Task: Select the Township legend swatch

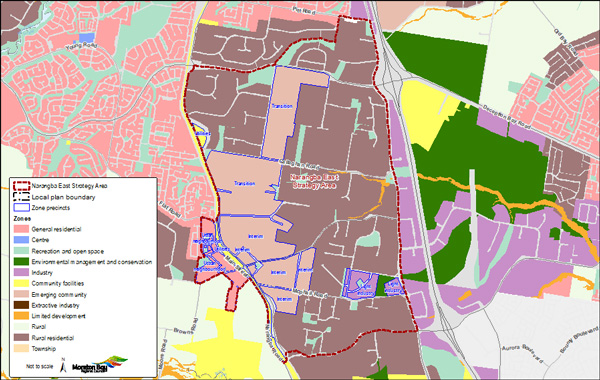Action: tap(21, 349)
